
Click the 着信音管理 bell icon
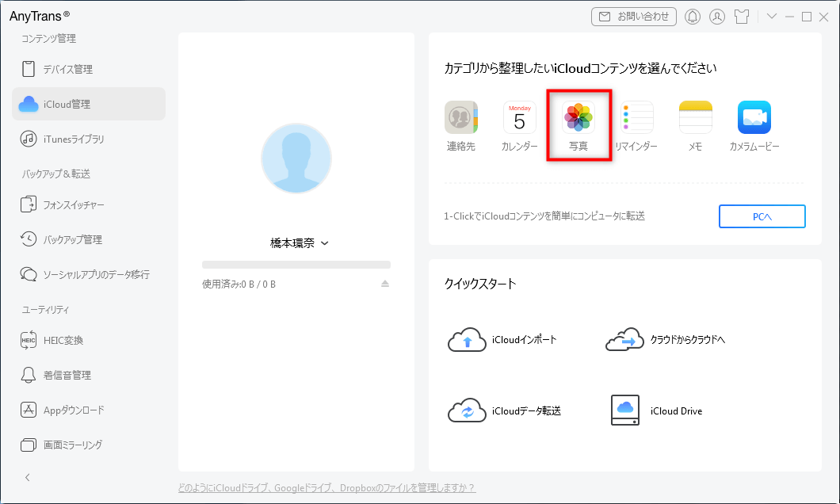pyautogui.click(x=29, y=375)
